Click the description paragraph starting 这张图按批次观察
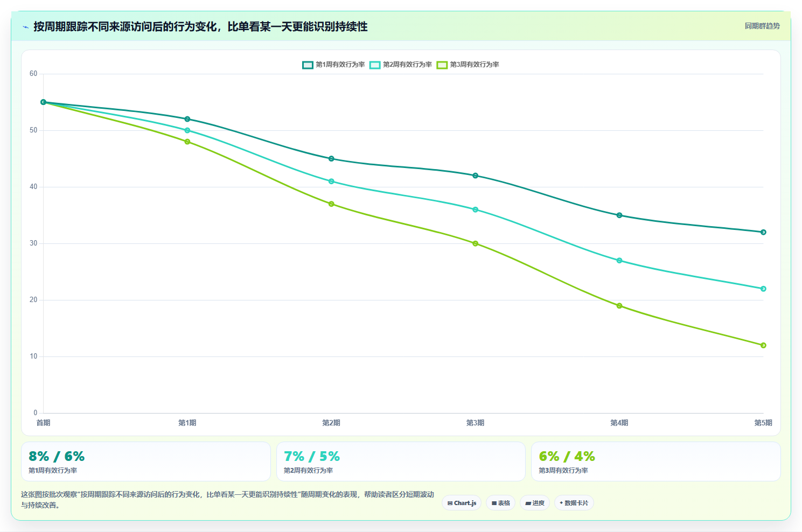The width and height of the screenshot is (802, 532). coord(227,500)
